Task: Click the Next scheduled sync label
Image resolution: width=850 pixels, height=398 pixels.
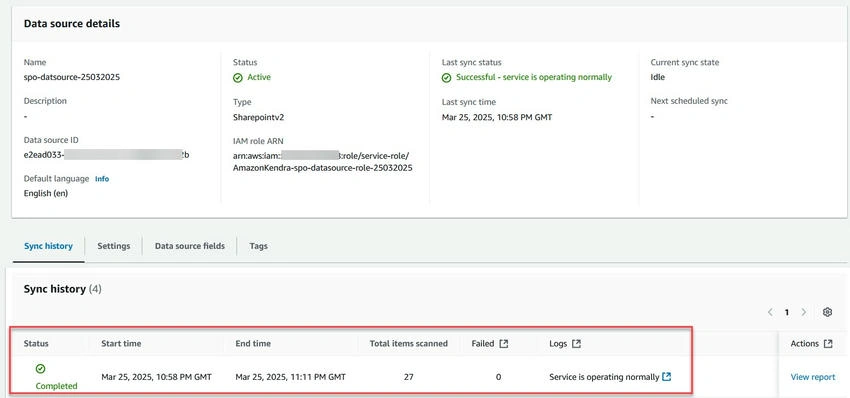Action: (689, 101)
